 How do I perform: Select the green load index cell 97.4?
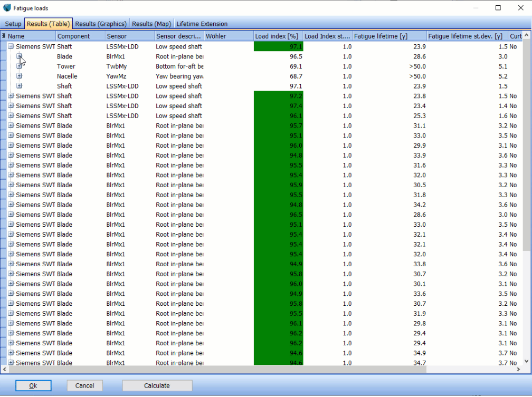click(278, 106)
